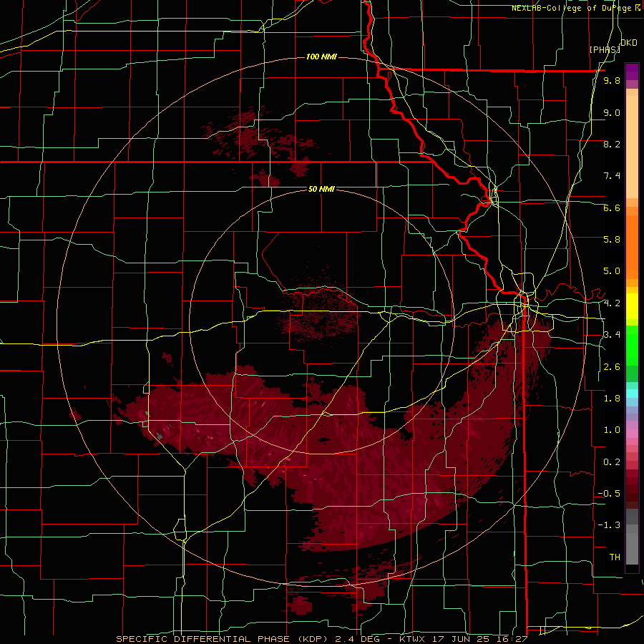Click the 9.8 value on the color scale
Image resolution: width=644 pixels, height=644 pixels.
point(612,81)
